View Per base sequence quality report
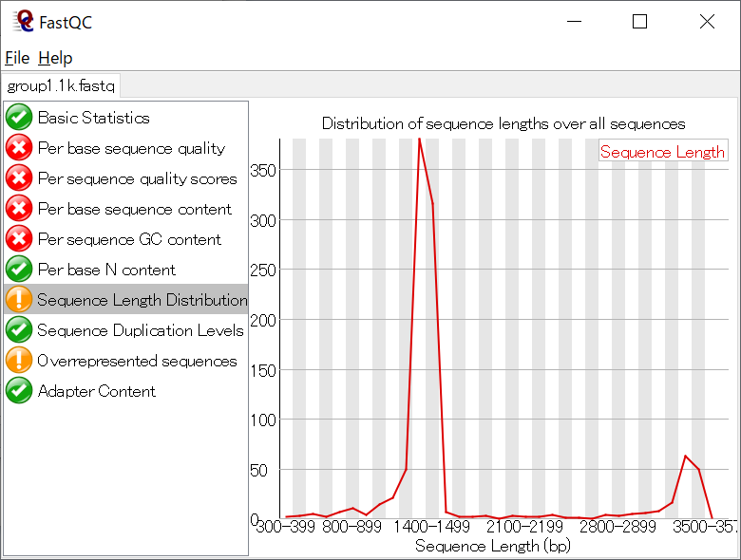The height and width of the screenshot is (560, 741). [x=125, y=148]
